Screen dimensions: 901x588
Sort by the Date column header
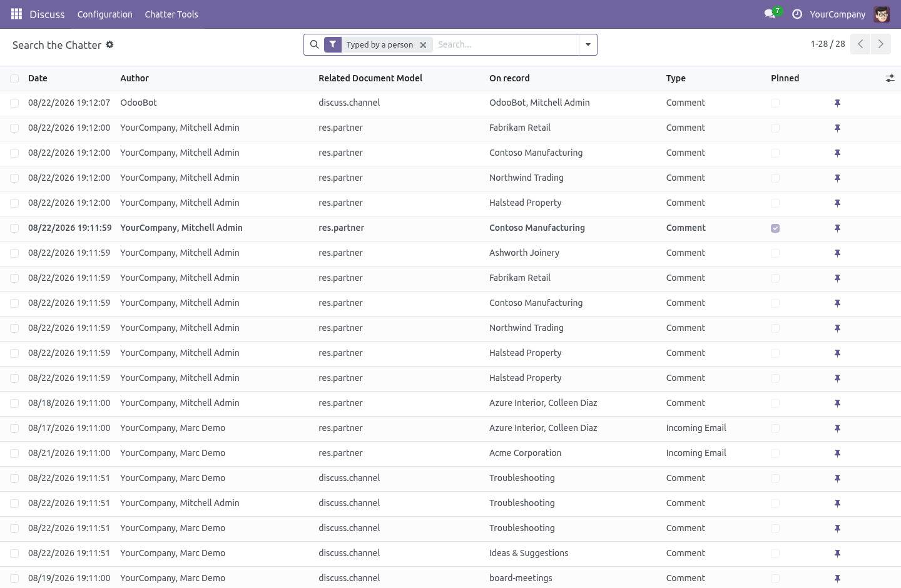[38, 78]
